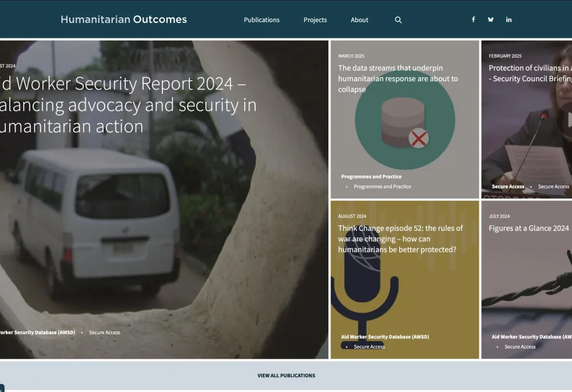This screenshot has height=392, width=572.
Task: Click the AUGUST 2024 date label
Action: 352,216
